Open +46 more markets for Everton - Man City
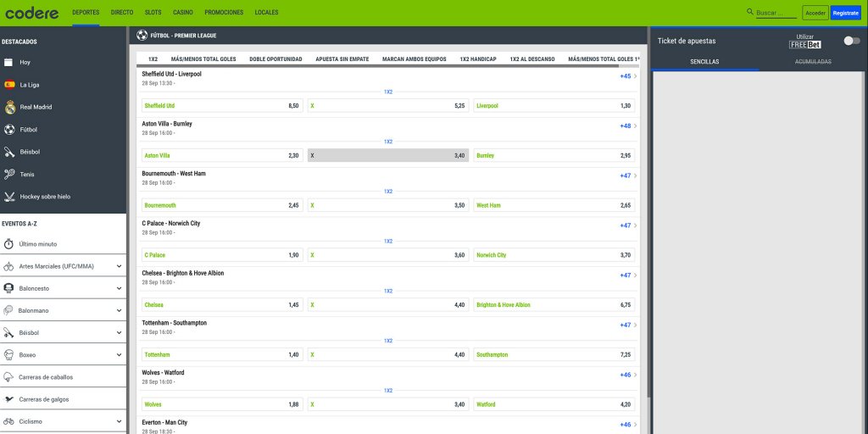This screenshot has height=434, width=868. tap(628, 426)
